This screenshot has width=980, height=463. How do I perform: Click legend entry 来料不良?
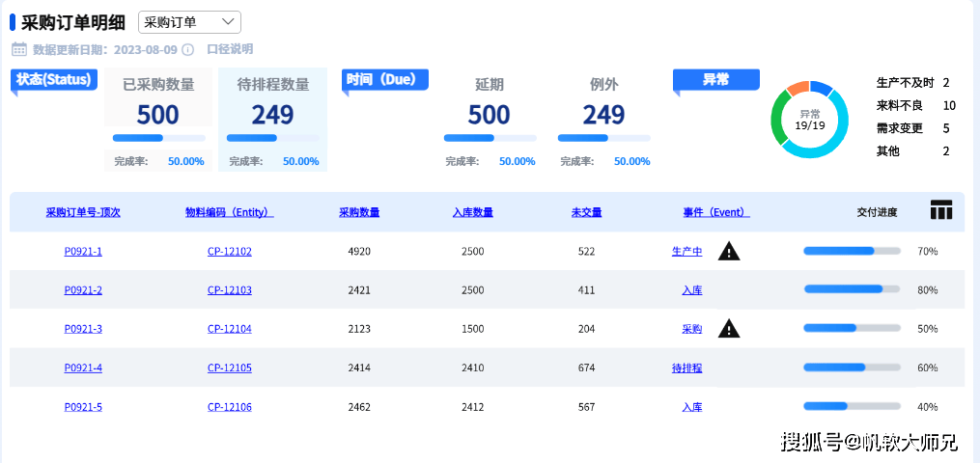pos(899,106)
